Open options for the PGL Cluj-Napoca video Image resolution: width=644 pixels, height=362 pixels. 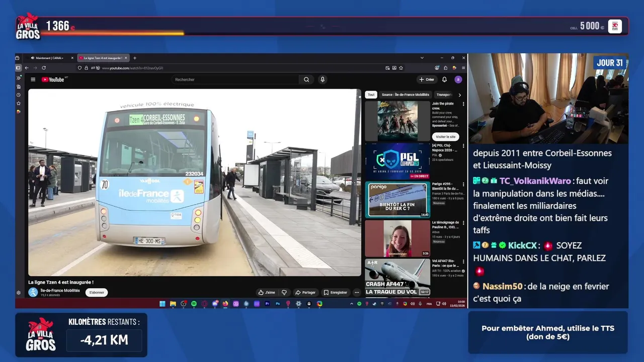point(463,146)
